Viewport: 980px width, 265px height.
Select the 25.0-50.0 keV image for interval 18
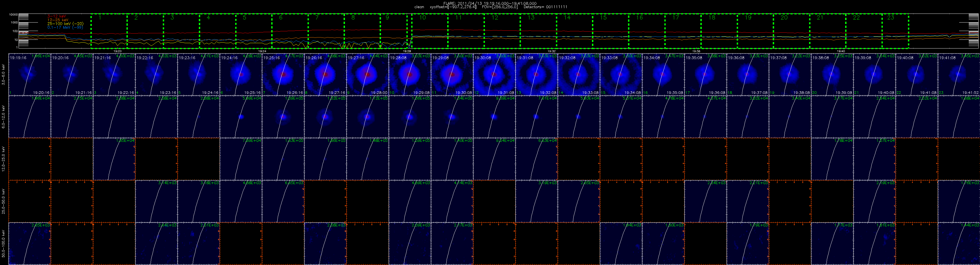748,201
